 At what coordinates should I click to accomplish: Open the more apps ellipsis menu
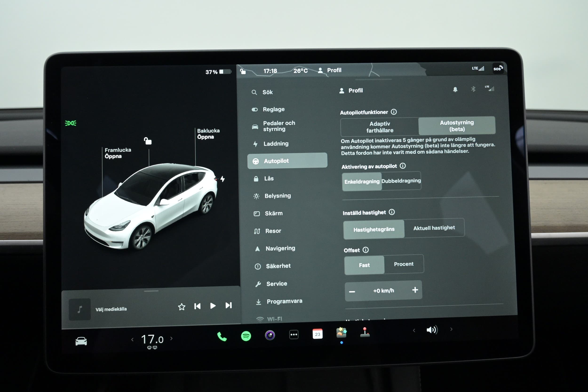click(x=294, y=334)
